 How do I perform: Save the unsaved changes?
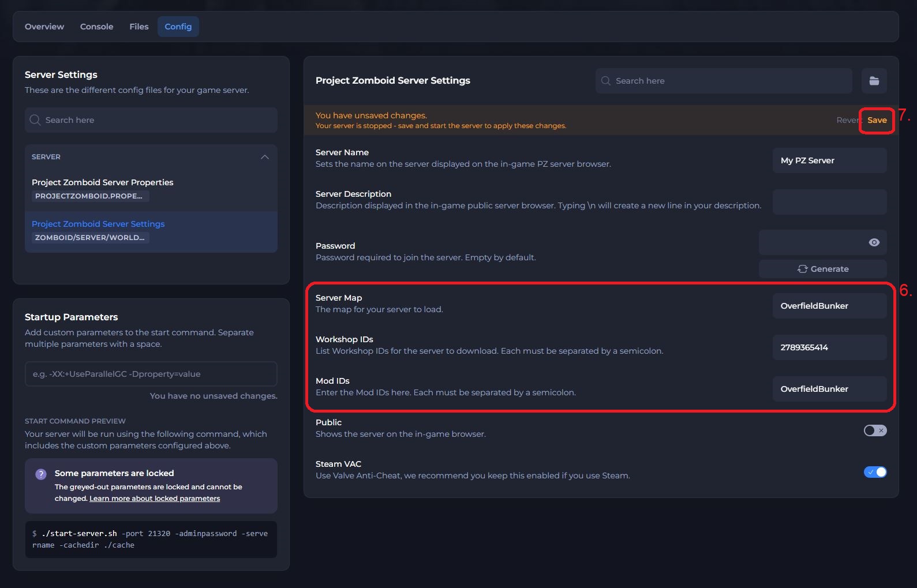coord(877,120)
